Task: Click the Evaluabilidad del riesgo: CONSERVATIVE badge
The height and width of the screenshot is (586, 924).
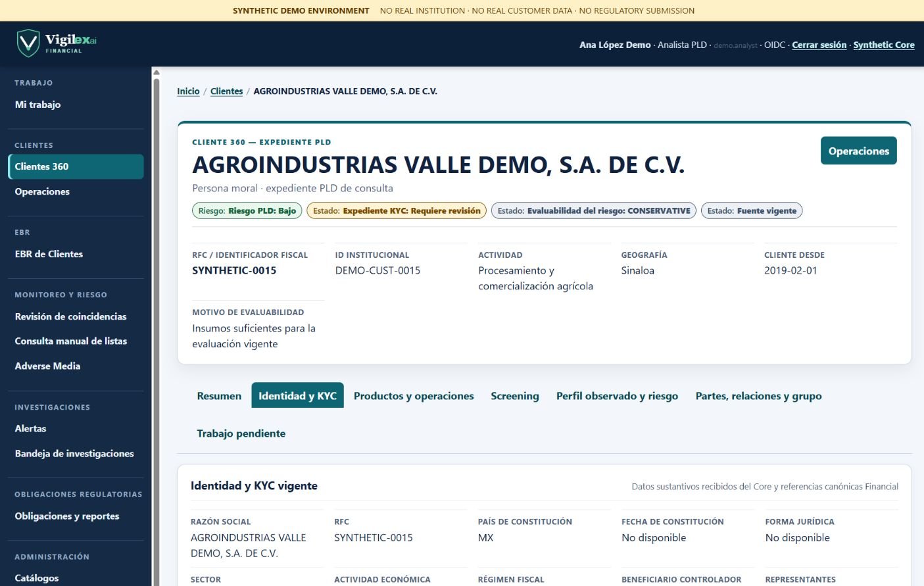Action: 593,210
